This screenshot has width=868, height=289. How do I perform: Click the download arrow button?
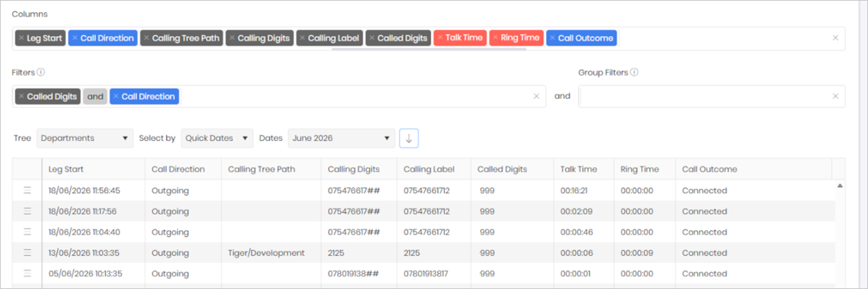coord(409,138)
